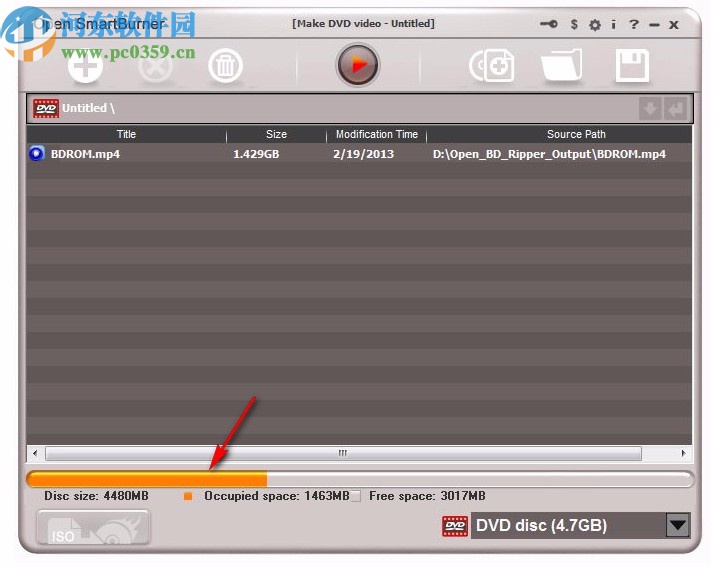Click the 1.429GB size cell

point(256,154)
